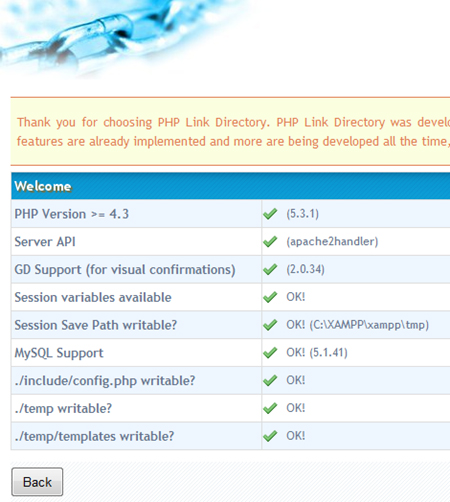This screenshot has width=450, height=502.
Task: Click the checkmark in MySQL Support row
Action: (x=270, y=352)
